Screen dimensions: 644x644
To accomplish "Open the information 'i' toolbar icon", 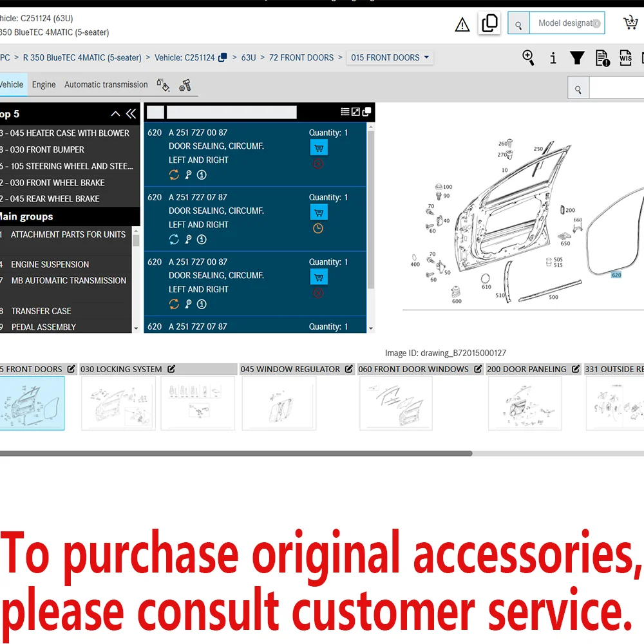I will [553, 58].
